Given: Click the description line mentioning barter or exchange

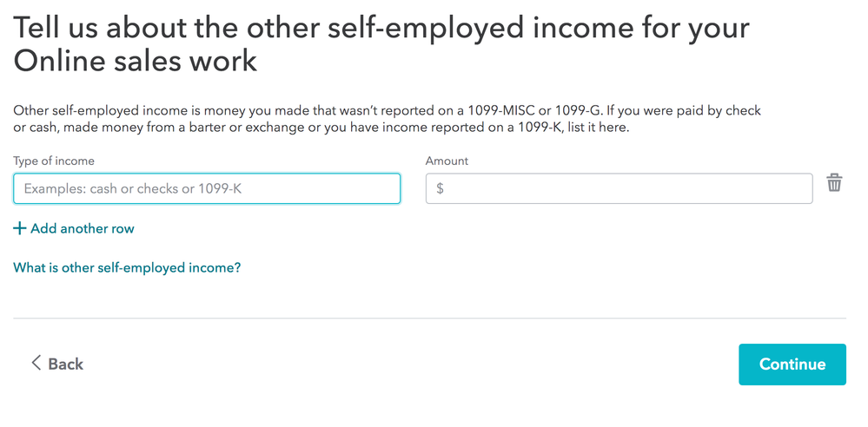Looking at the screenshot, I should 321,128.
